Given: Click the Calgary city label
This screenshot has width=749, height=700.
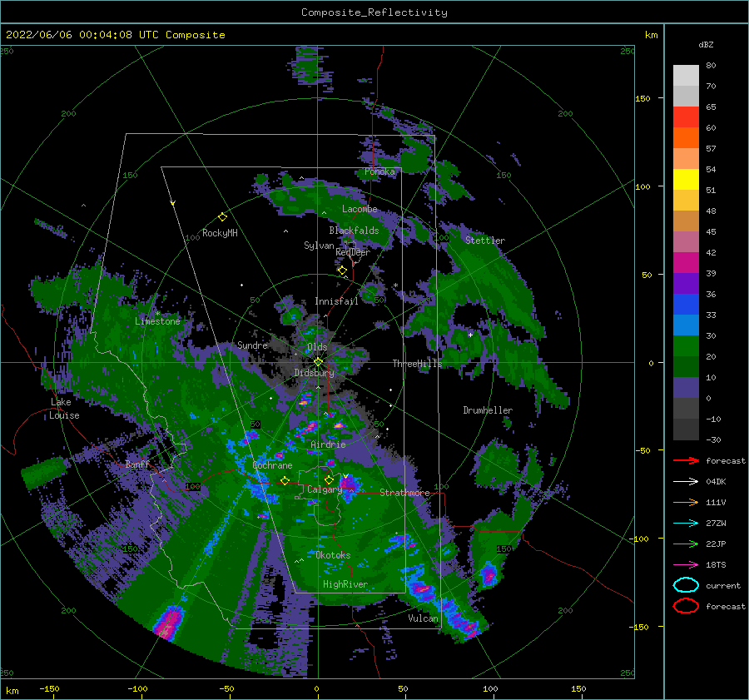Looking at the screenshot, I should coord(325,489).
